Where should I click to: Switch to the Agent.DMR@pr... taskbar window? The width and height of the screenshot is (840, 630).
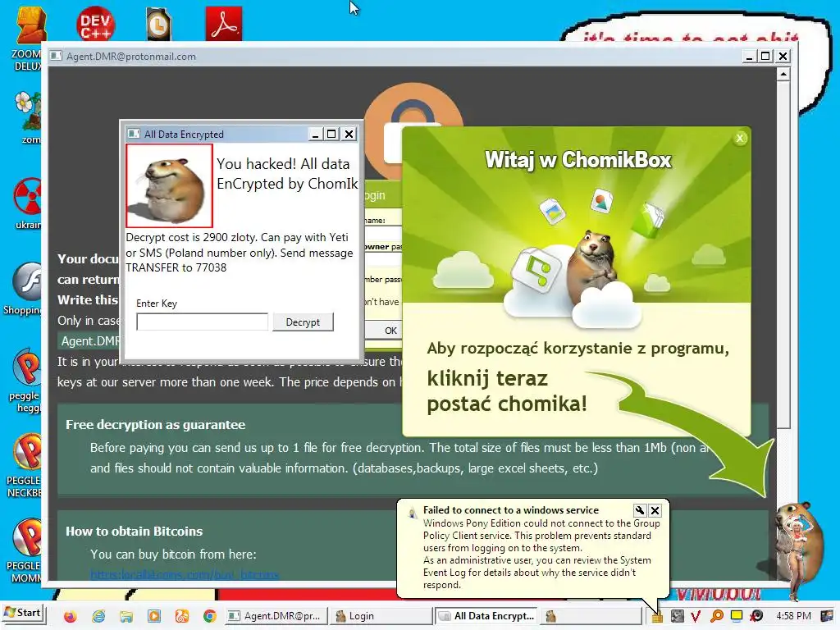click(276, 616)
